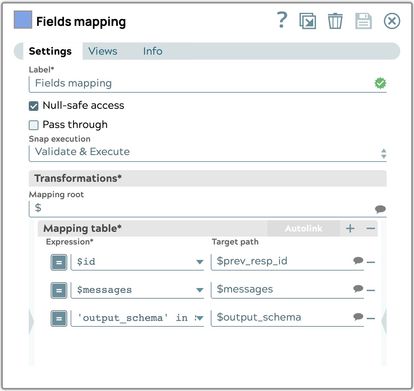Switch to the Views tab
Screen dimensions: 414x391
pyautogui.click(x=103, y=51)
